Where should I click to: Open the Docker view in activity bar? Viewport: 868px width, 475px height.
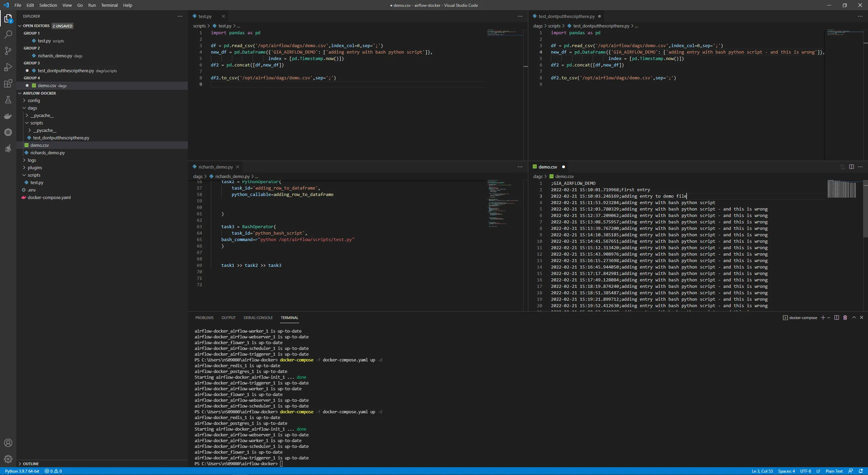(x=8, y=116)
